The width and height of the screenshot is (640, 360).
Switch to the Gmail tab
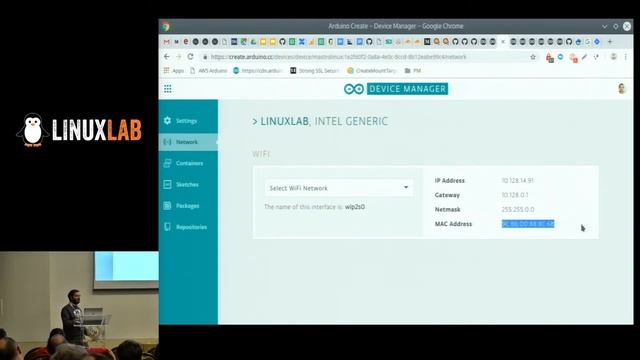tap(167, 42)
